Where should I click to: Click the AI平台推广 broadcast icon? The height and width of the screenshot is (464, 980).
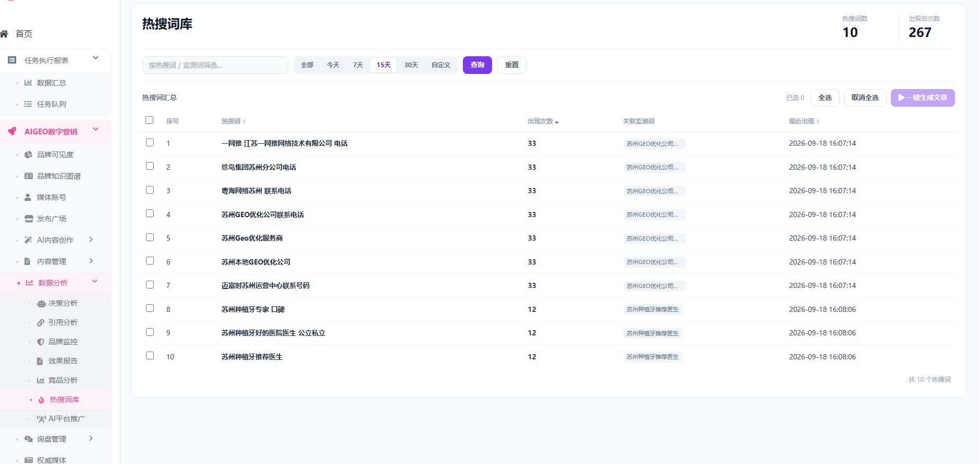point(41,419)
